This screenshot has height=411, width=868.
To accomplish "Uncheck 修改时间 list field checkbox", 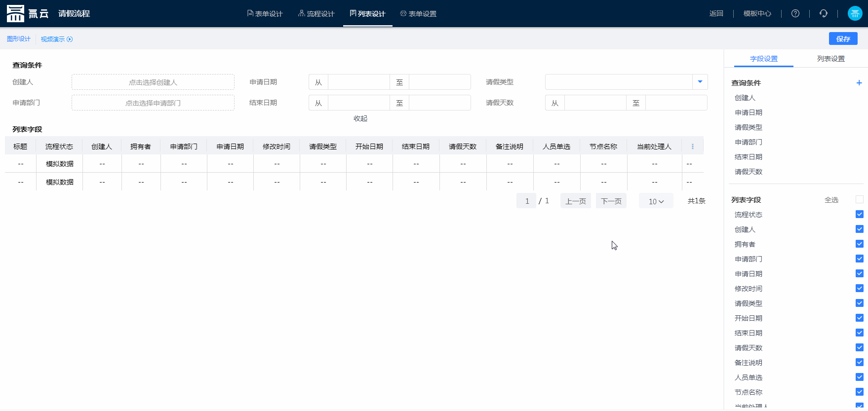I will click(860, 288).
